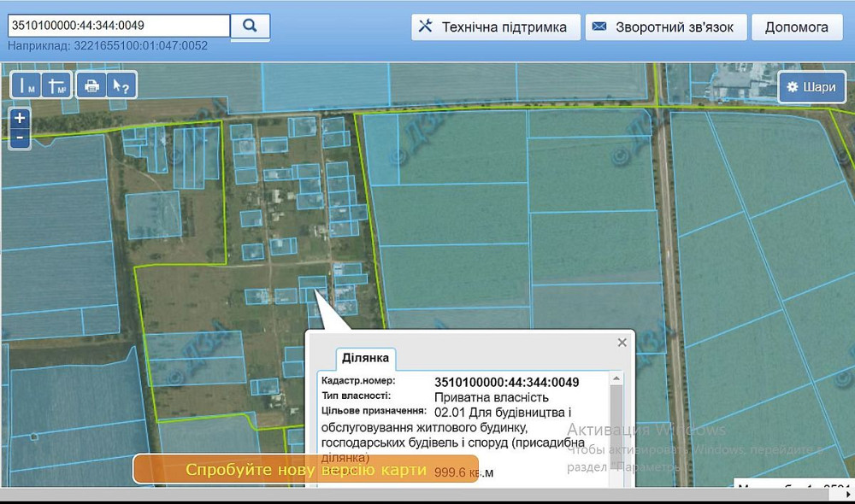The width and height of the screenshot is (855, 504).
Task: Open Технічна підтримка
Action: [x=495, y=26]
